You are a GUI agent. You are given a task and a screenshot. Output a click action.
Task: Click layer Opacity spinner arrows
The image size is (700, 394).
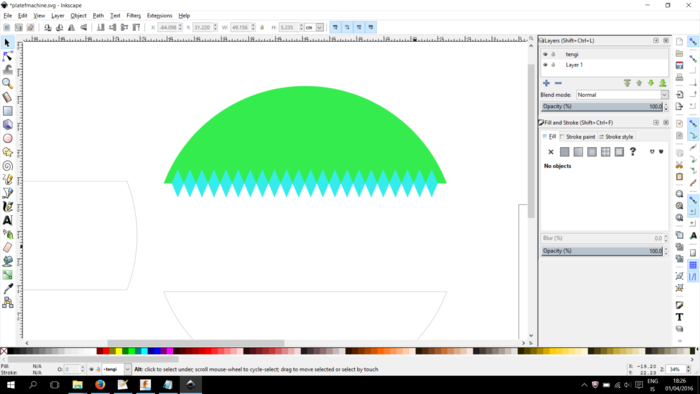pos(666,107)
